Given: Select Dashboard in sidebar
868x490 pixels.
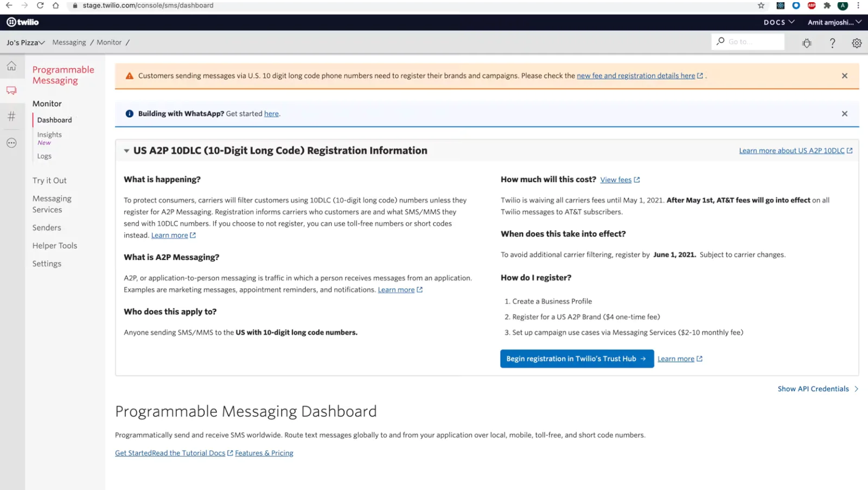Looking at the screenshot, I should (54, 120).
